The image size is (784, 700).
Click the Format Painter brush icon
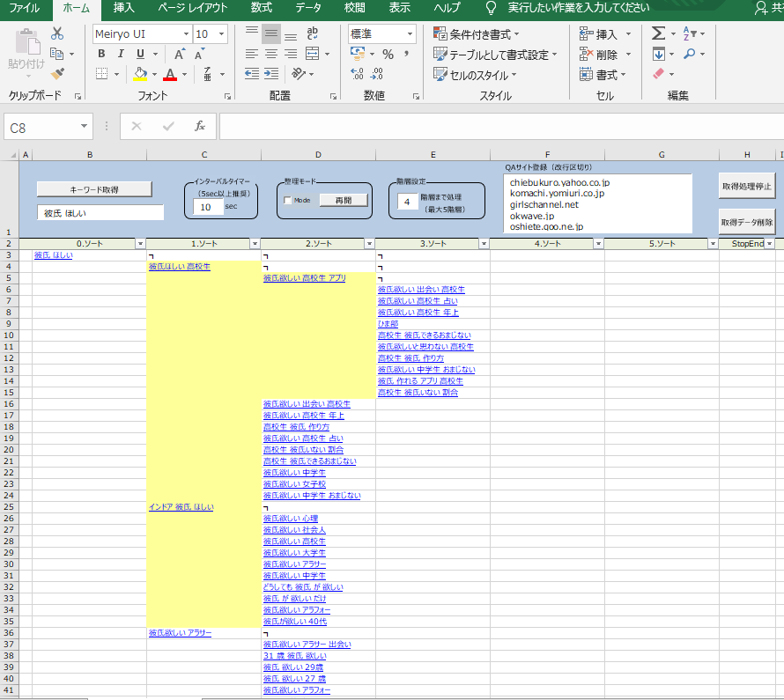pyautogui.click(x=57, y=74)
